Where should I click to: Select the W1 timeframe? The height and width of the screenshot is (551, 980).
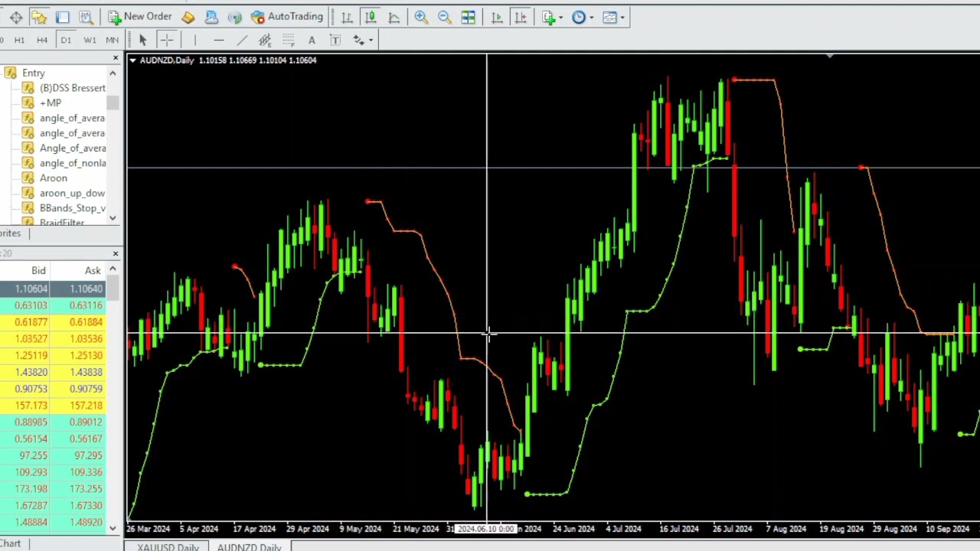(x=90, y=40)
